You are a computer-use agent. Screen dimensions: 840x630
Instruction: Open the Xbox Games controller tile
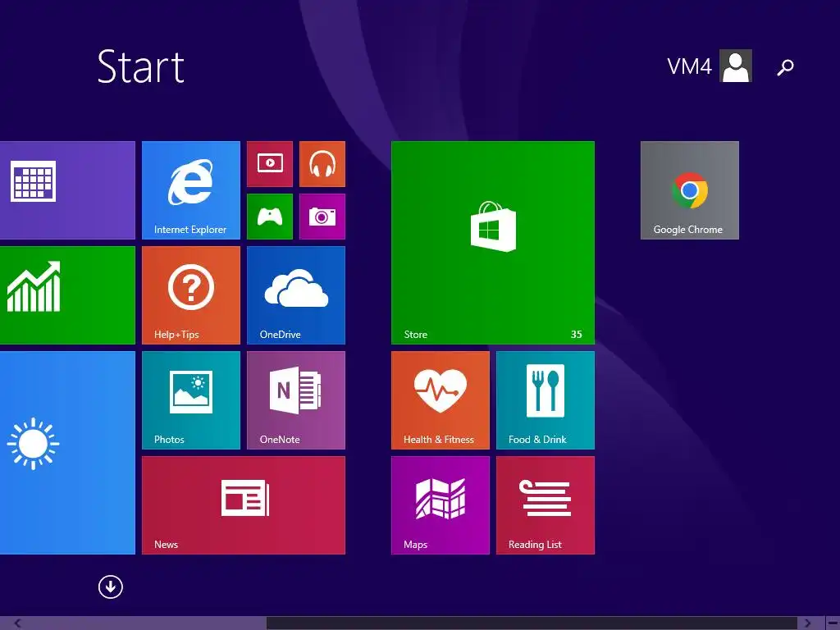click(x=269, y=217)
